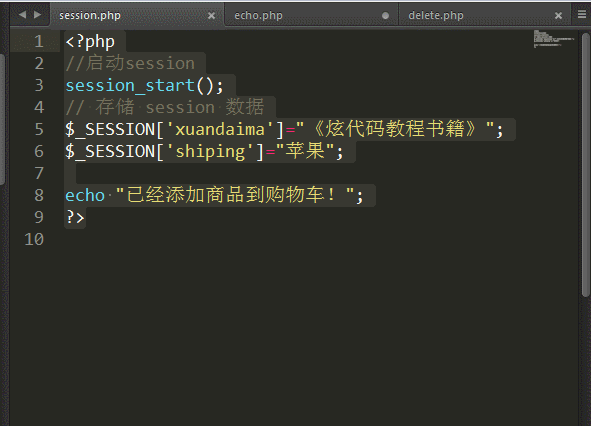Click the opening <?php tag

tap(90, 42)
